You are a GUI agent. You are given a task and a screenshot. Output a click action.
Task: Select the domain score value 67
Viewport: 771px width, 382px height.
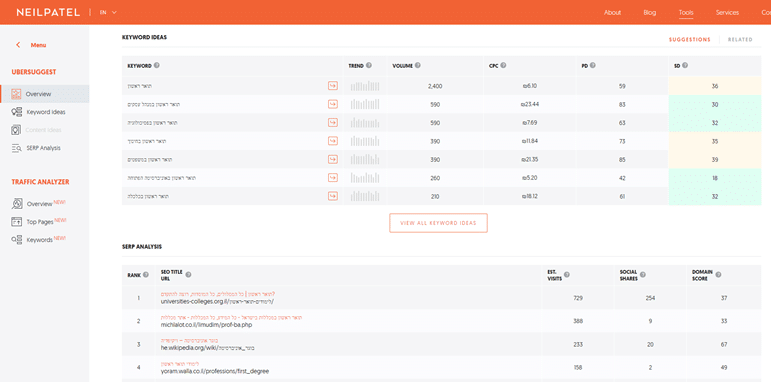click(724, 345)
